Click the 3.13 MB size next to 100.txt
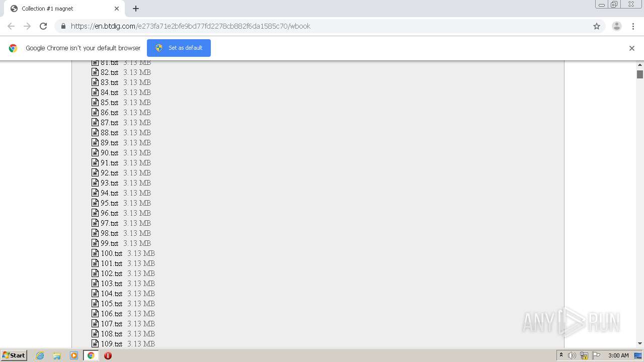Screen dimensions: 644x362 click(141, 253)
